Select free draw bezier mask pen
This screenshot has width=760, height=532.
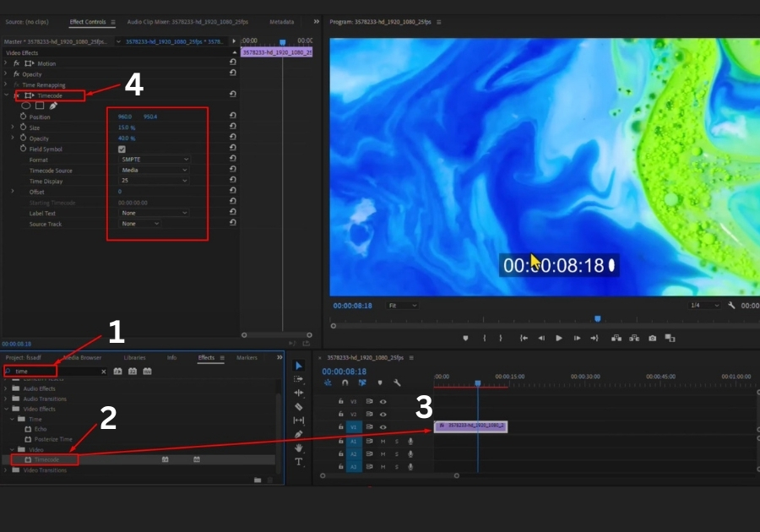point(53,106)
